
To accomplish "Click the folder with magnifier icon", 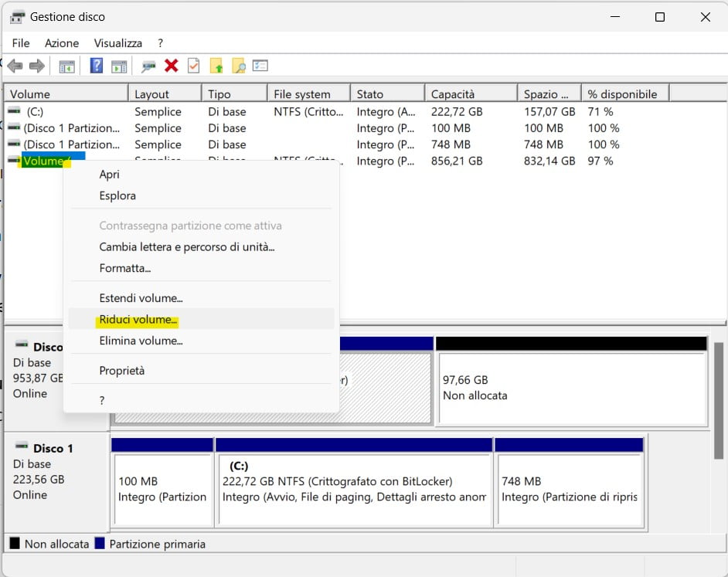I will [239, 66].
